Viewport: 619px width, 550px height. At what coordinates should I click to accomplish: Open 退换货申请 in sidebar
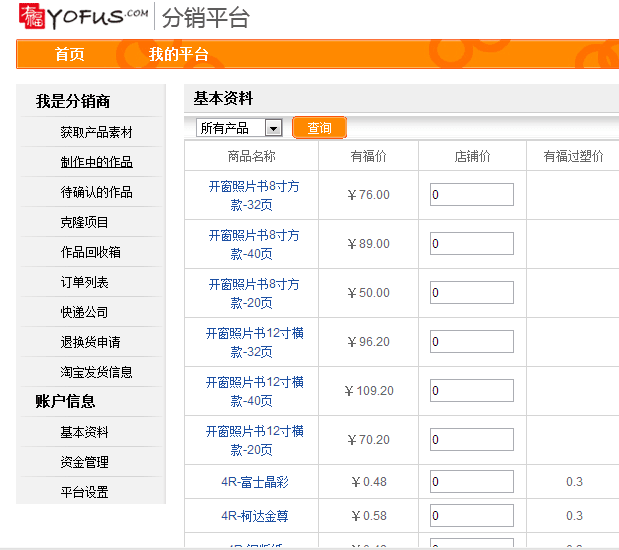coord(90,342)
